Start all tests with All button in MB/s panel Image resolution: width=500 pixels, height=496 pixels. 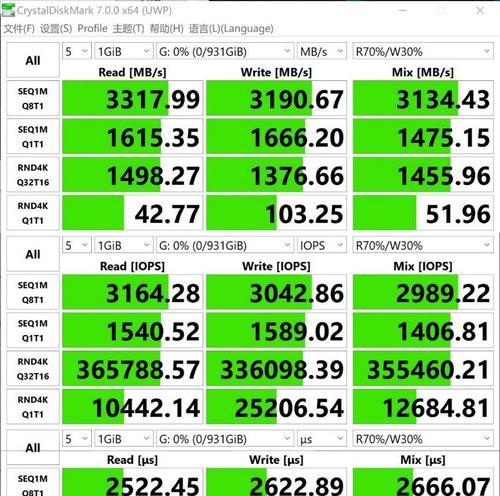(x=33, y=60)
